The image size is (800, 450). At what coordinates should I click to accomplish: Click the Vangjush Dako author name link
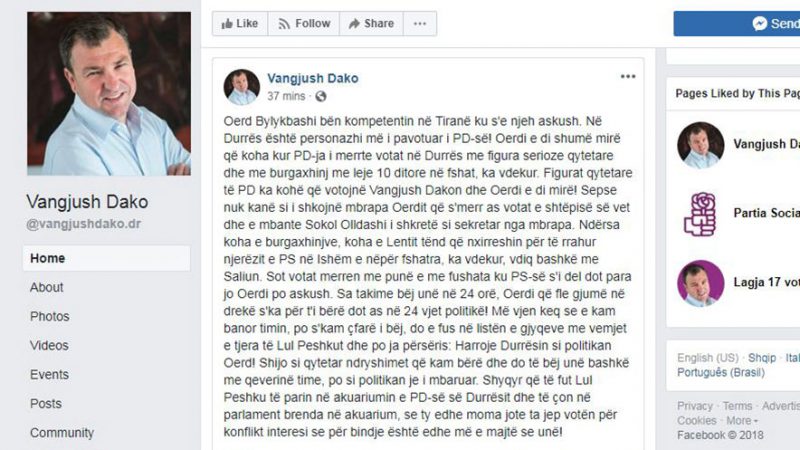[313, 79]
